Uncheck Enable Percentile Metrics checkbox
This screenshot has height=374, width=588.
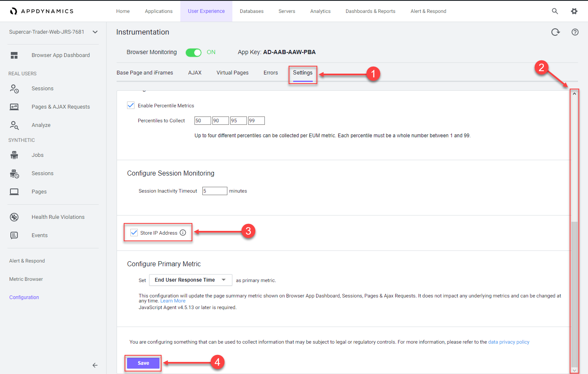pos(131,105)
